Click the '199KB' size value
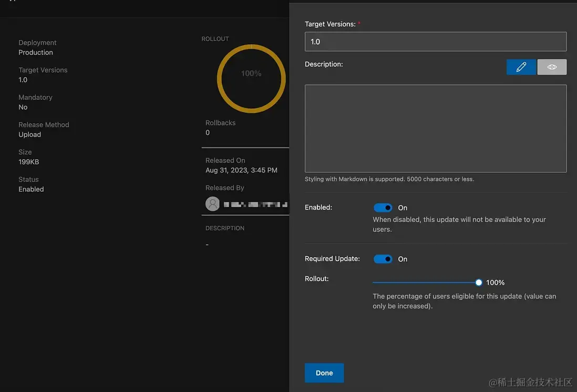 29,162
